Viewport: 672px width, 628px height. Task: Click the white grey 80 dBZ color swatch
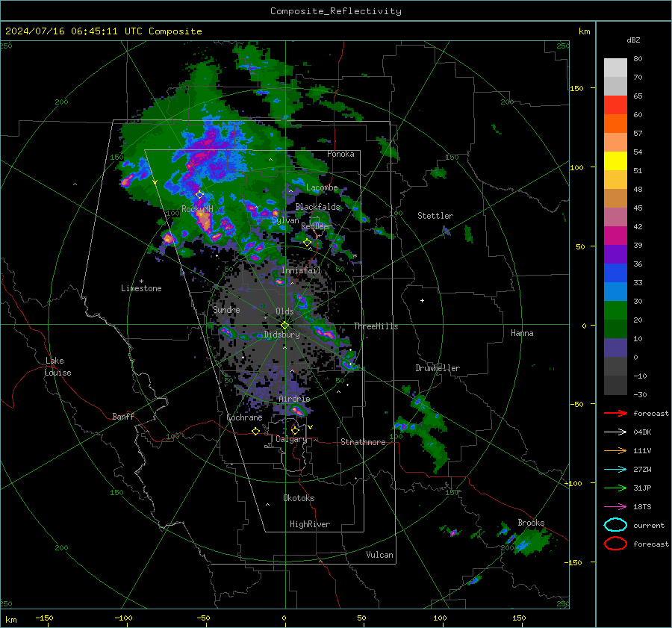click(x=615, y=67)
